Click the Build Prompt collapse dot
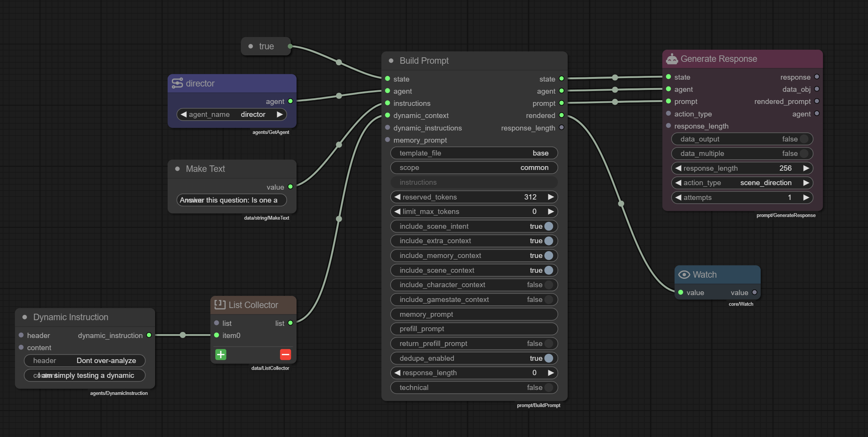 (x=391, y=61)
